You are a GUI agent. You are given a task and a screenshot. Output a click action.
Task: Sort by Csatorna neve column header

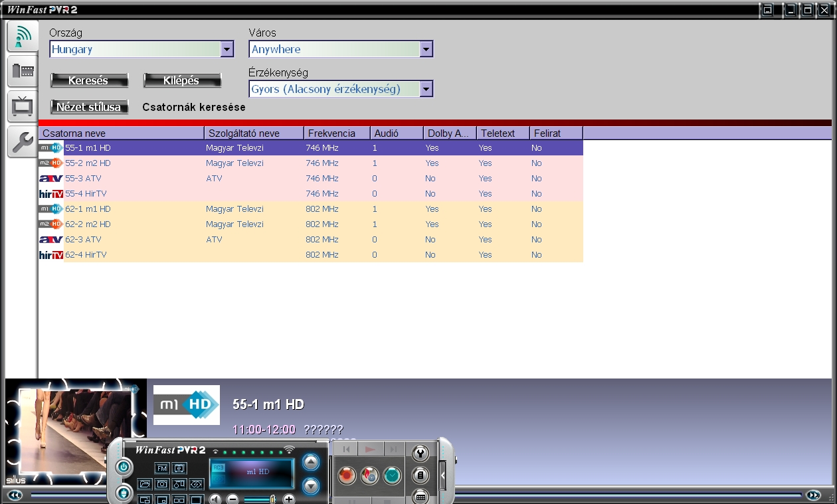coord(122,133)
